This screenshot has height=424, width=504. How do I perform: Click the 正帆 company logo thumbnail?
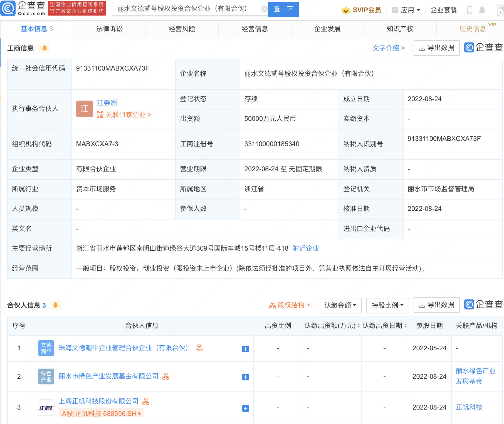(46, 408)
